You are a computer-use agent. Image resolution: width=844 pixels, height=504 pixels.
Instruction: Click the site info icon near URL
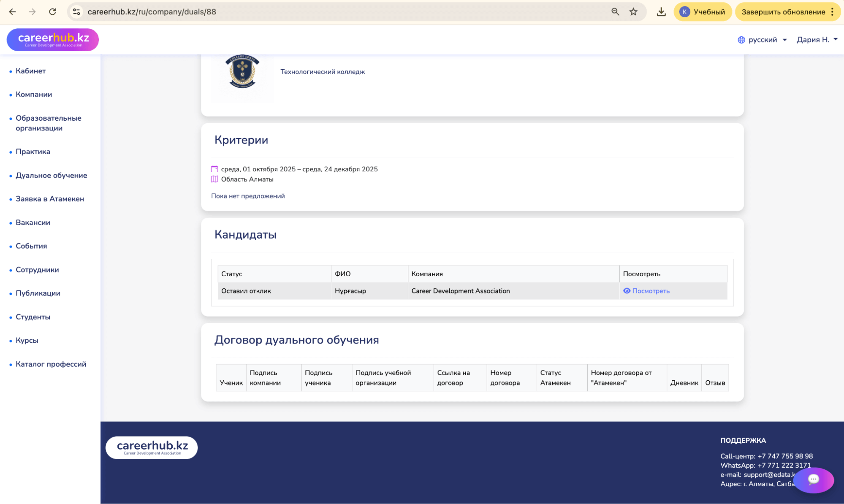pyautogui.click(x=76, y=12)
